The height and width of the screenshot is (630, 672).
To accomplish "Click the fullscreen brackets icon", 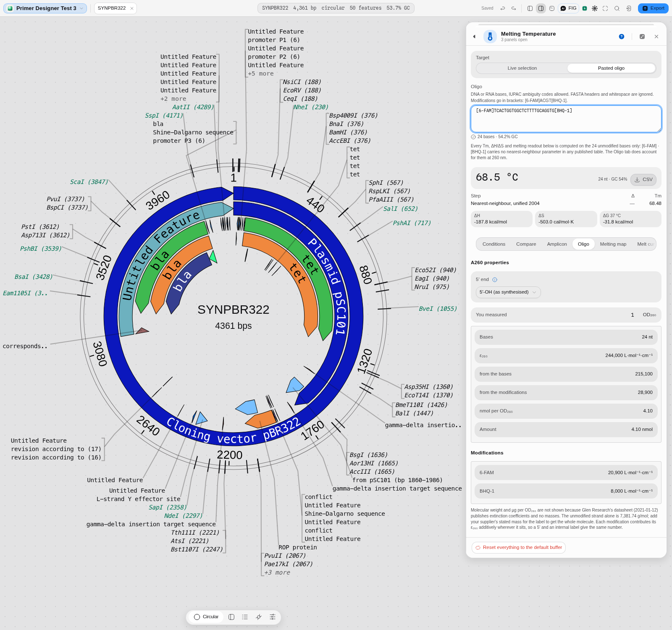I will [x=605, y=8].
